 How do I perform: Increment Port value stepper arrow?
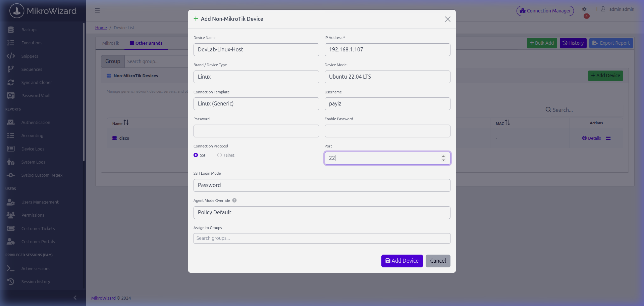[x=443, y=156]
